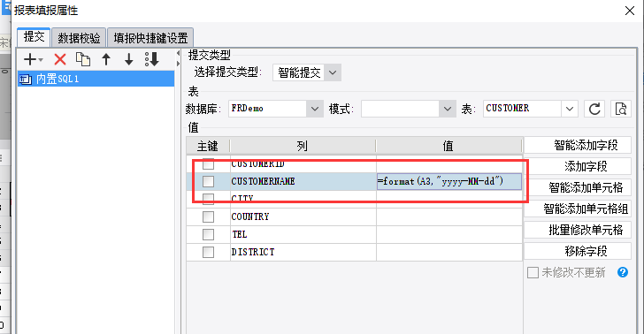Preview the CUSTOMER table data

click(621, 109)
